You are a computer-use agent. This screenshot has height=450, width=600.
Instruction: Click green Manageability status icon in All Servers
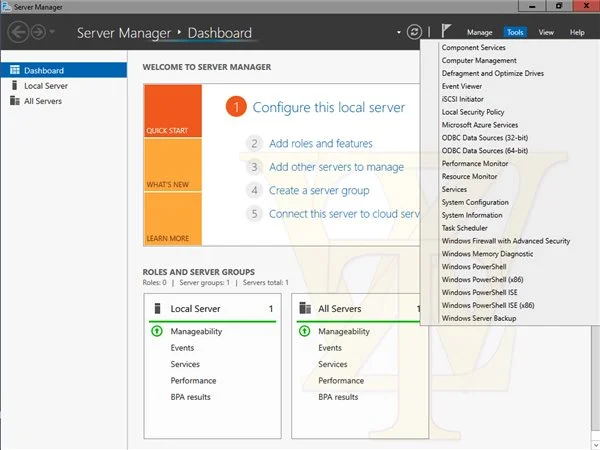(x=304, y=331)
